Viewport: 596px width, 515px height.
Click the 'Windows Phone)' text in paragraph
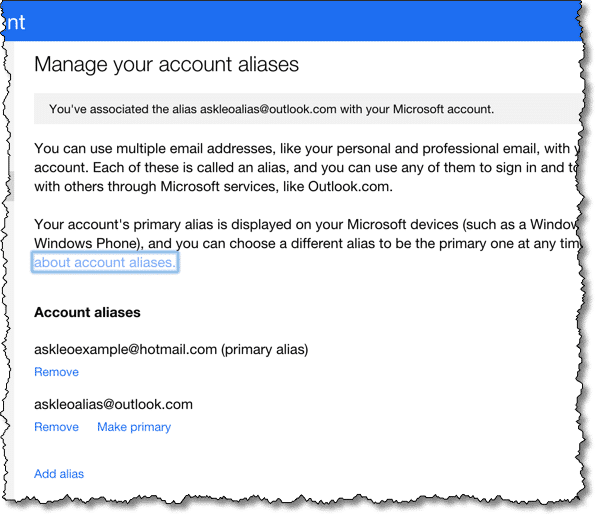tap(88, 243)
